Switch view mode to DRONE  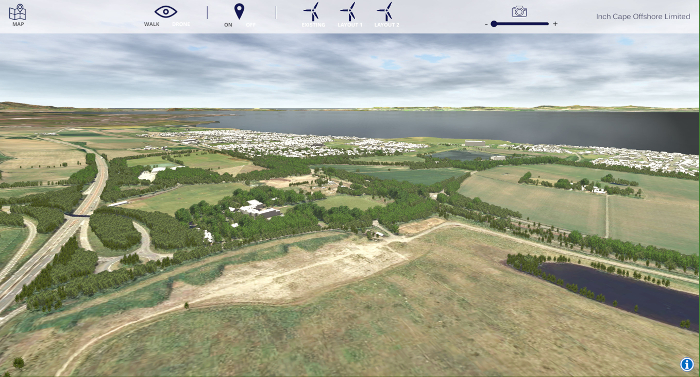[181, 24]
